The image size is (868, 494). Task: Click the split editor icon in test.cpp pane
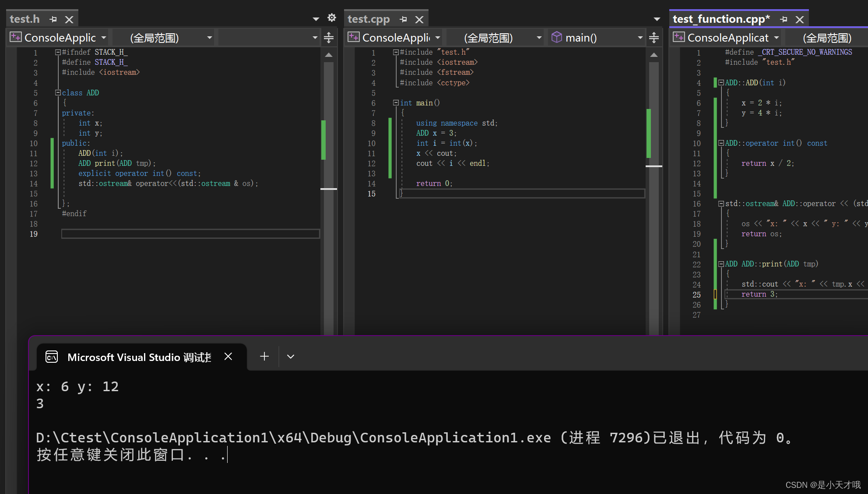click(x=654, y=37)
